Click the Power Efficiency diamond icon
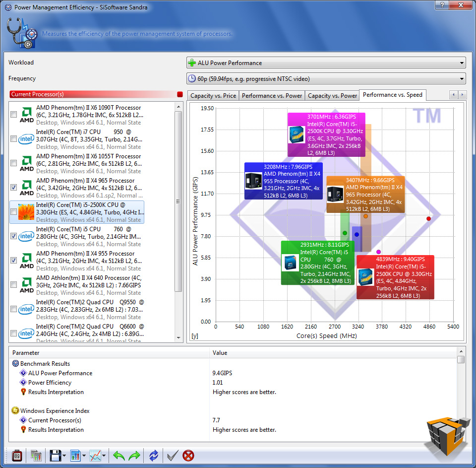476x468 pixels. pos(23,382)
